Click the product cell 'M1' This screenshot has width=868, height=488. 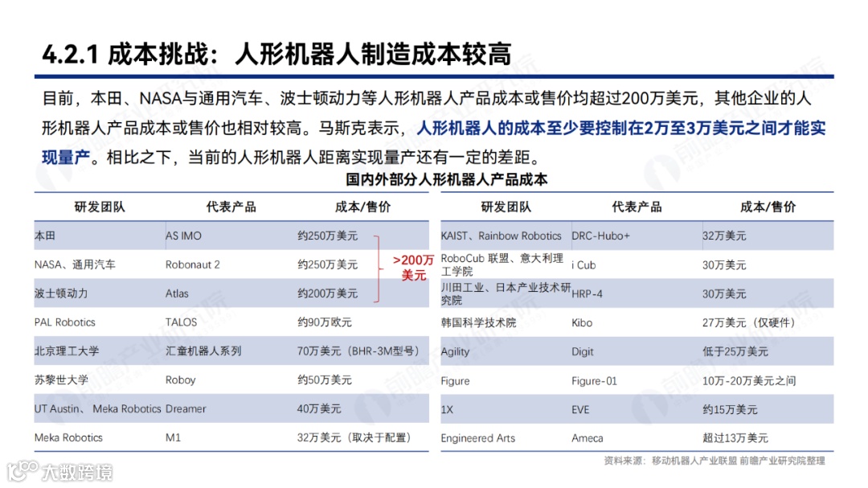(174, 437)
